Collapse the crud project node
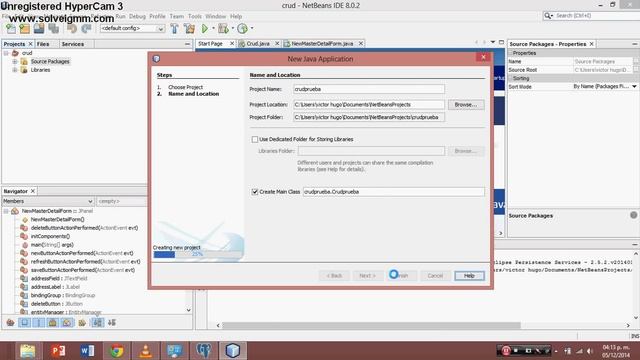The width and height of the screenshot is (640, 360). [x=6, y=53]
